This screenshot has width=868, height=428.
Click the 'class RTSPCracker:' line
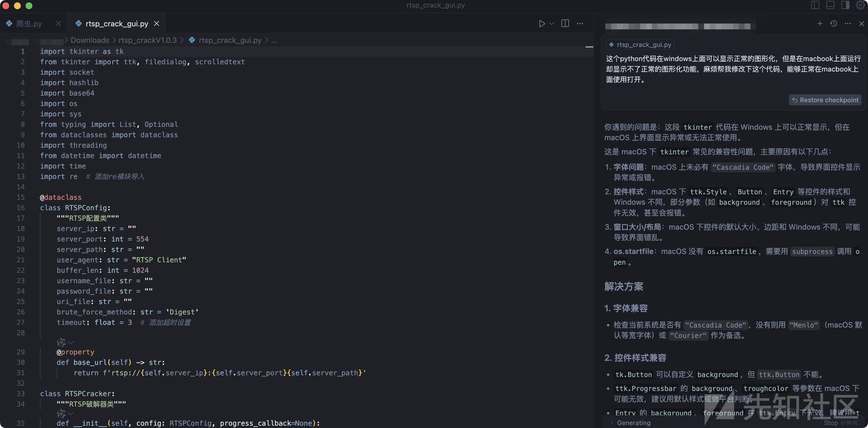tap(77, 394)
